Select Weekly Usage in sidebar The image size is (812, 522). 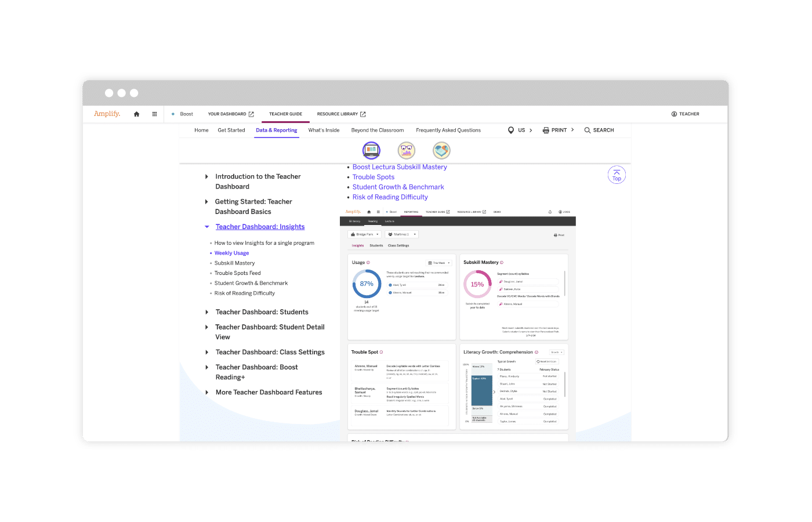point(231,253)
